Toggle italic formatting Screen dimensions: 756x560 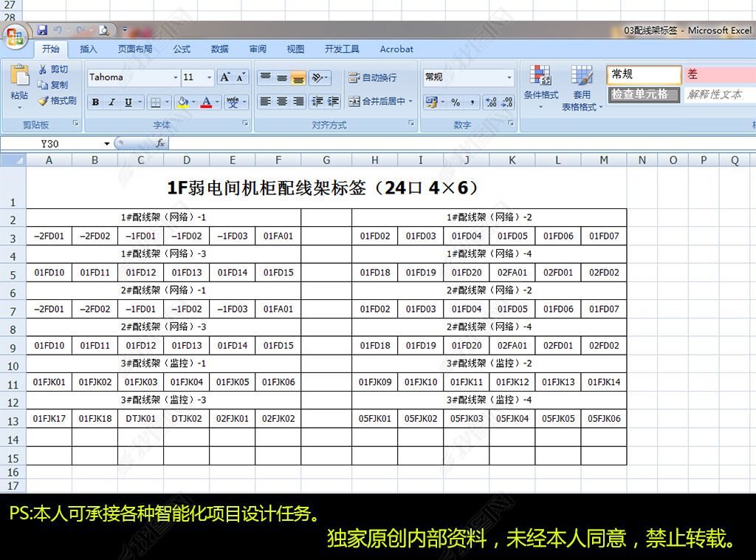click(111, 102)
